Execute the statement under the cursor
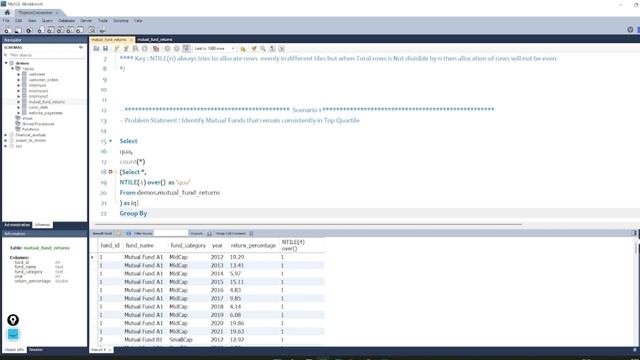This screenshot has width=640, height=360. (x=126, y=49)
